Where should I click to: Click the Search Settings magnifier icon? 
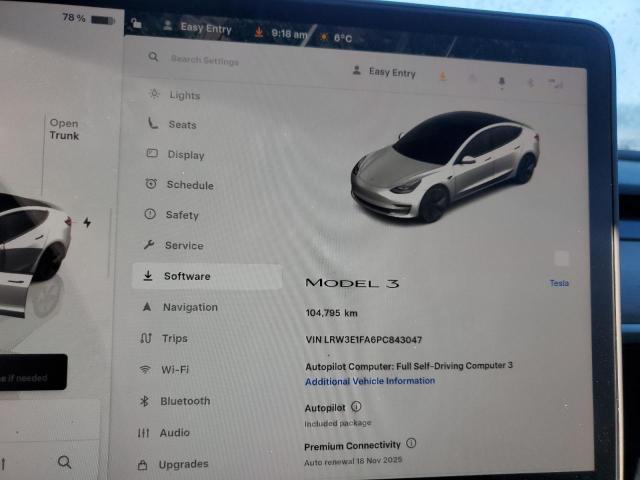coord(153,56)
